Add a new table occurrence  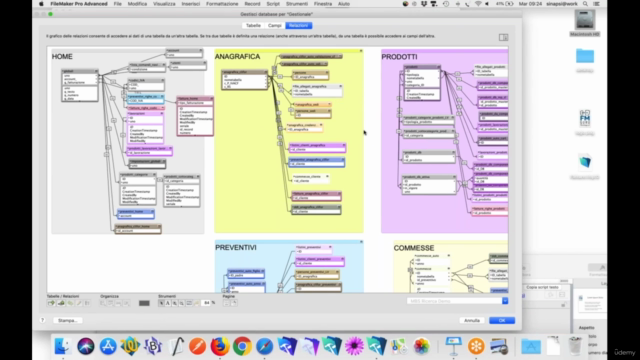(x=51, y=303)
